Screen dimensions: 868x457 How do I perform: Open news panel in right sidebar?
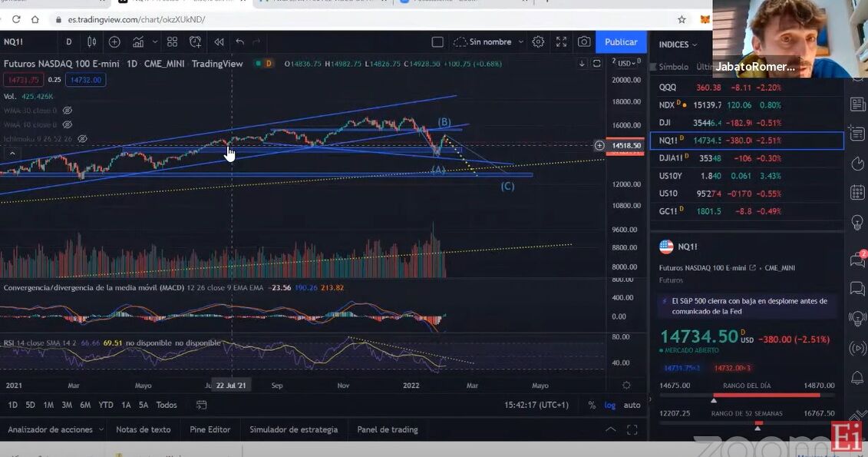(x=857, y=104)
